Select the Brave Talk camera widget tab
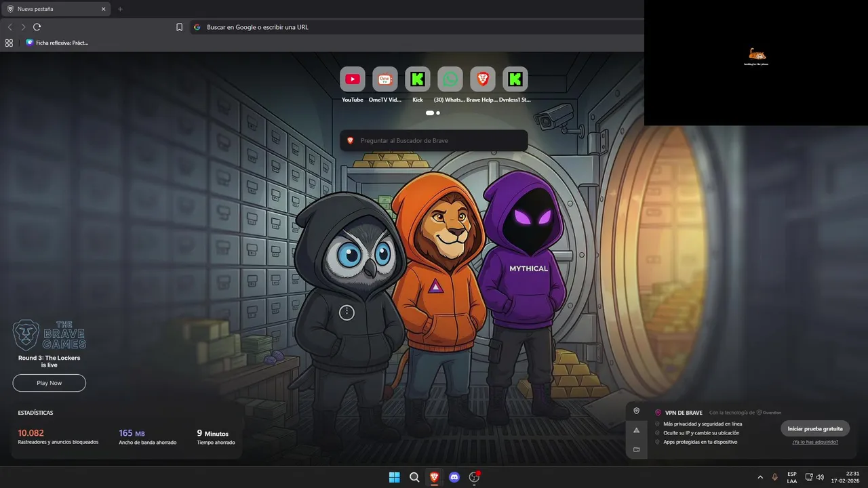 [x=636, y=449]
